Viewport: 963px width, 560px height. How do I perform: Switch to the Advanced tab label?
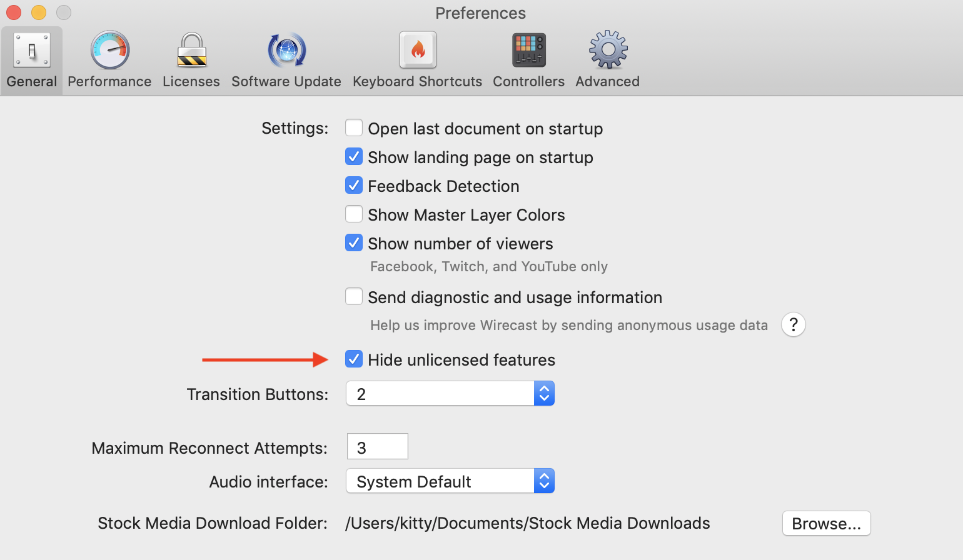tap(608, 82)
